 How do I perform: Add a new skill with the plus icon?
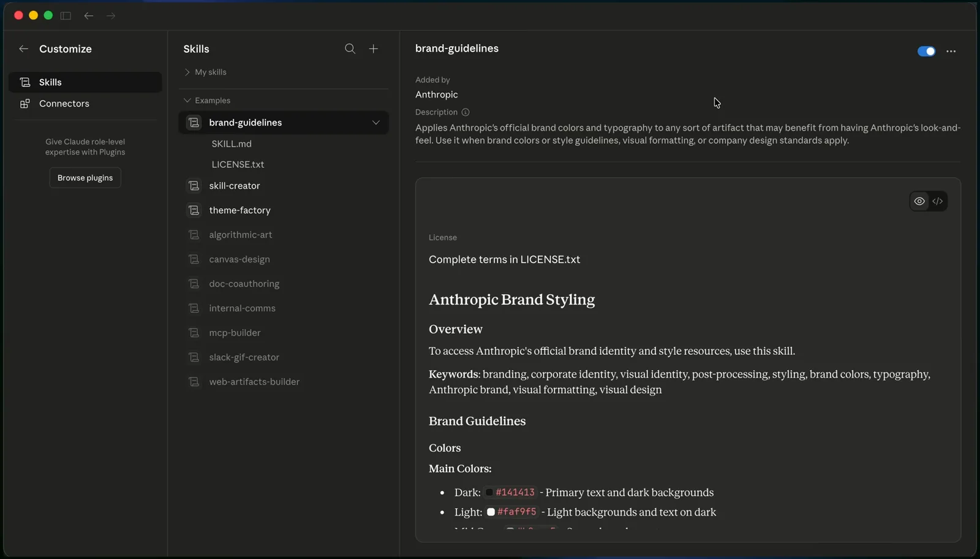tap(374, 49)
